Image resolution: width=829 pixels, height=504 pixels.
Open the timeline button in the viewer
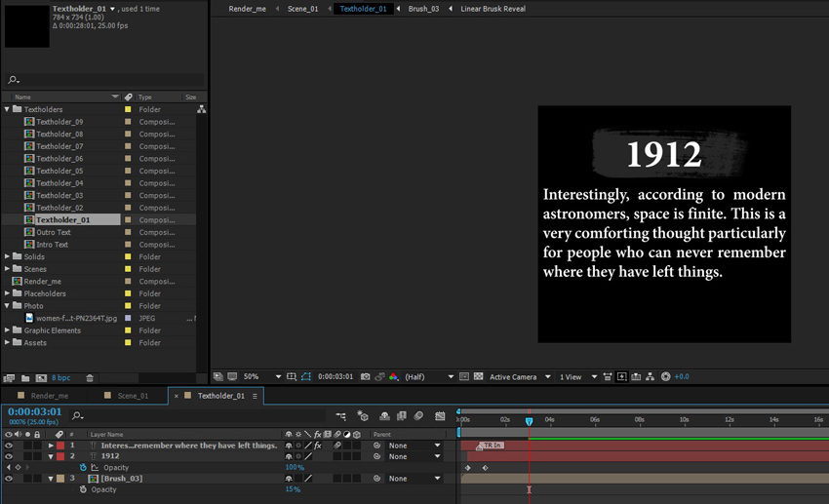636,376
